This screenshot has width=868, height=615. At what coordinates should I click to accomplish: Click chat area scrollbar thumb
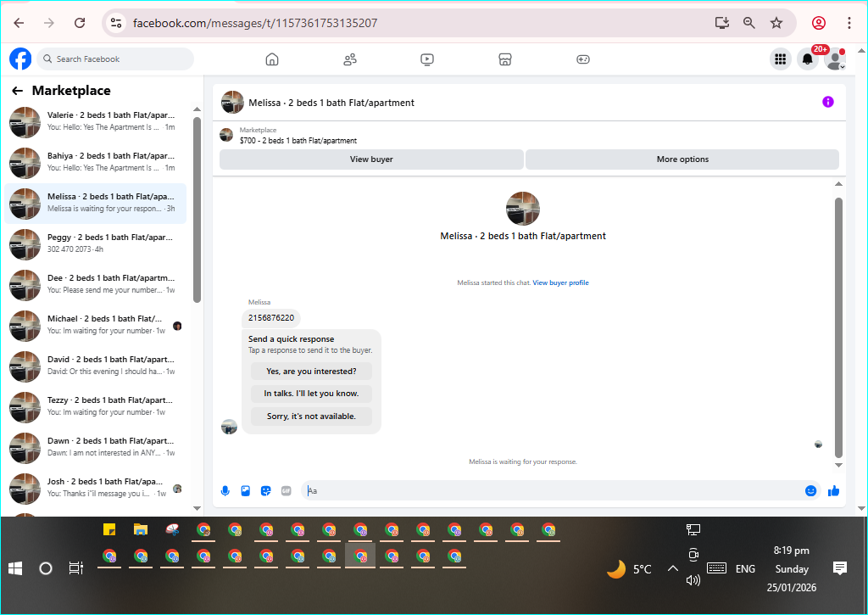tap(838, 327)
